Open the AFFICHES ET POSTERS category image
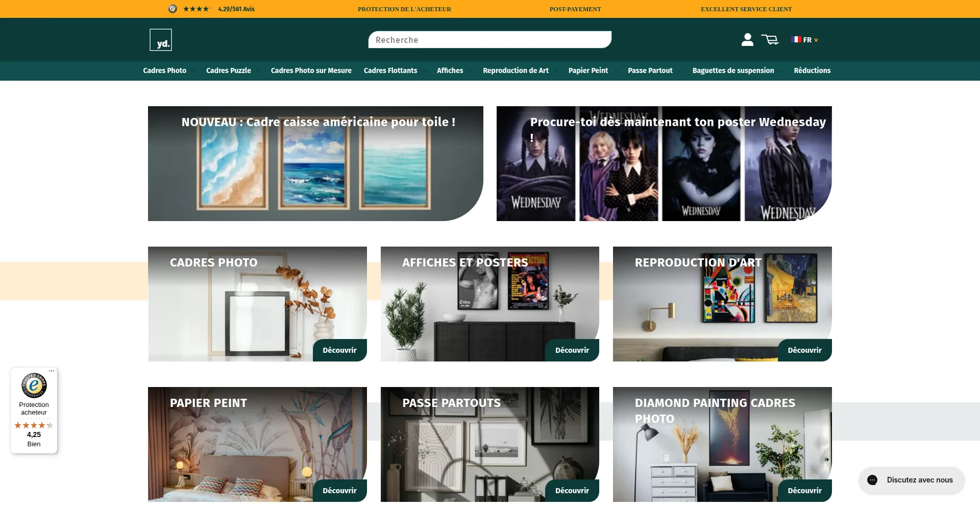Viewport: 980px width, 507px height. coord(490,304)
